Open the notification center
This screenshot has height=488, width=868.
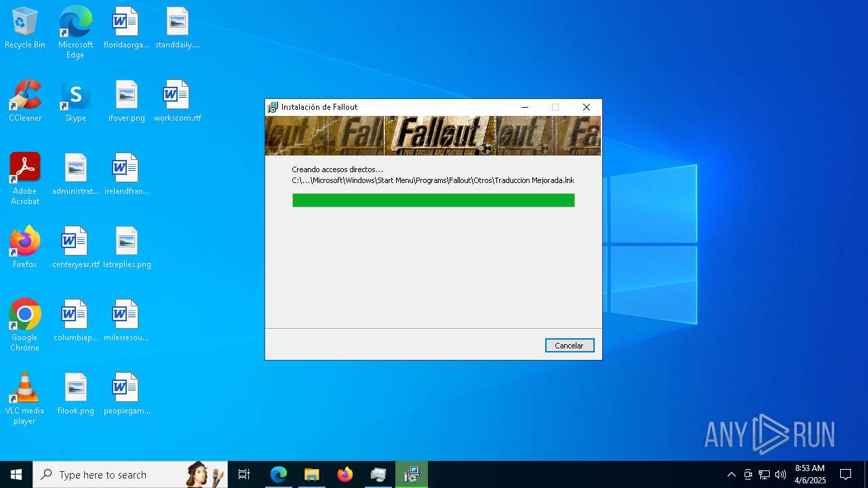click(846, 474)
